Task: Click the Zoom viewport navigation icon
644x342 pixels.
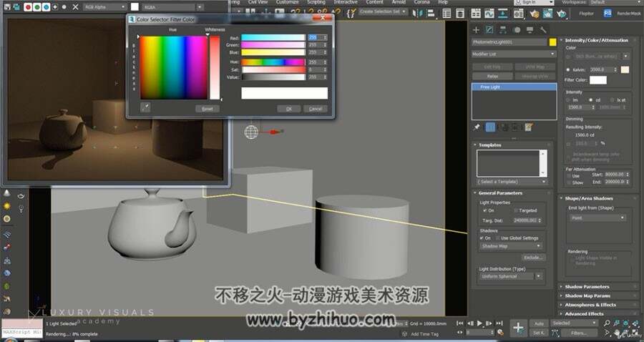Action: tap(607, 323)
